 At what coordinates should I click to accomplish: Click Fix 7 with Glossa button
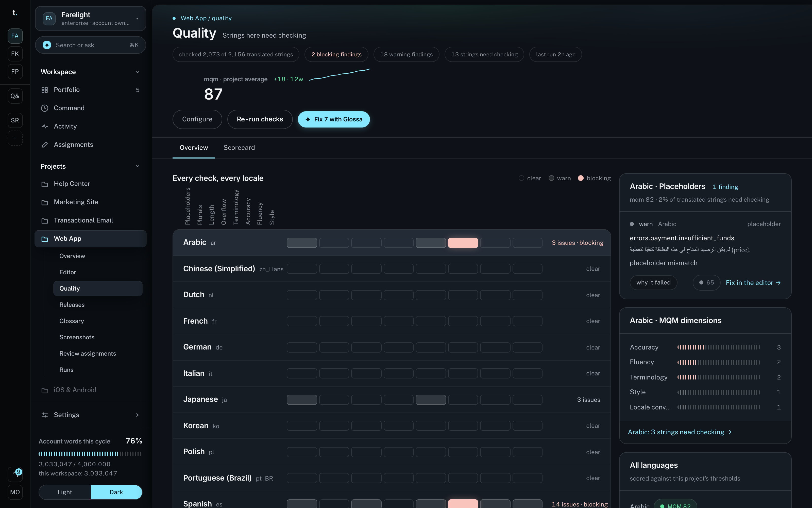click(x=334, y=119)
